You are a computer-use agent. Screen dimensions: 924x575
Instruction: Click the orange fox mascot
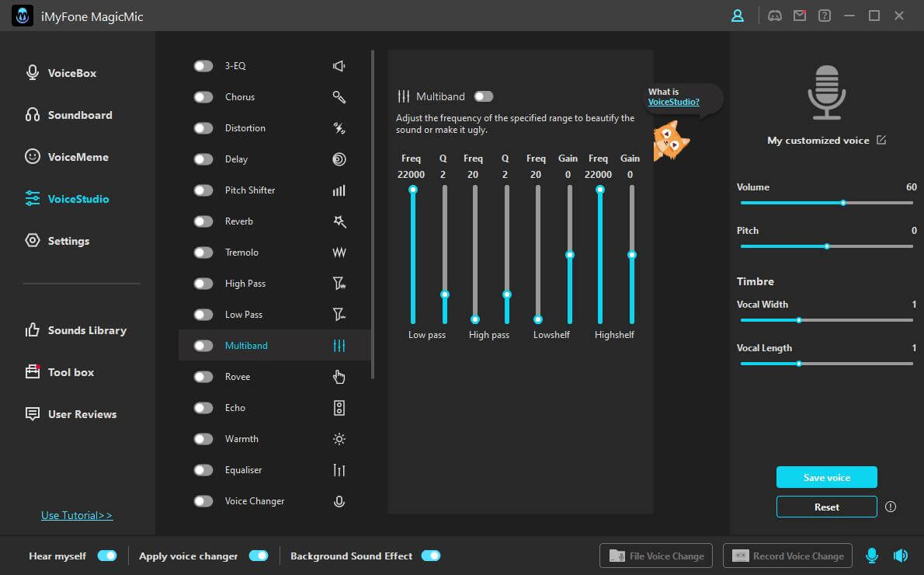pyautogui.click(x=671, y=141)
